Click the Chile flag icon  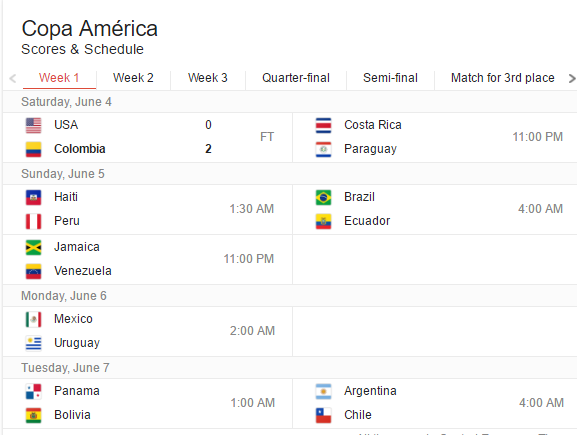point(323,415)
